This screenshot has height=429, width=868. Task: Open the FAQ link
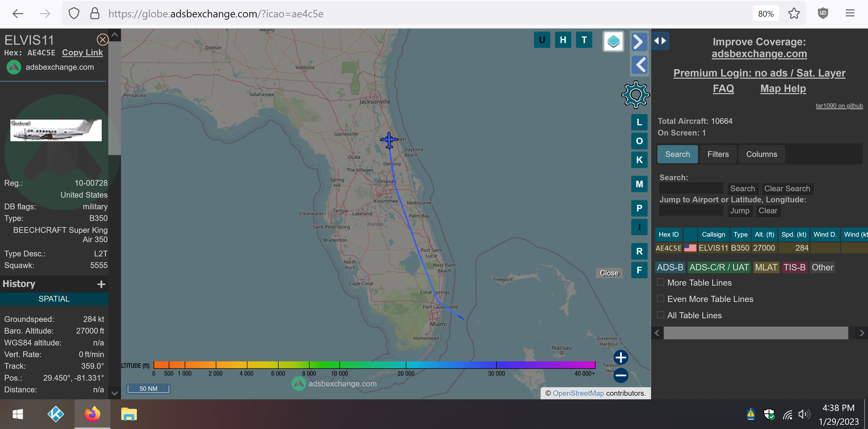tap(723, 88)
